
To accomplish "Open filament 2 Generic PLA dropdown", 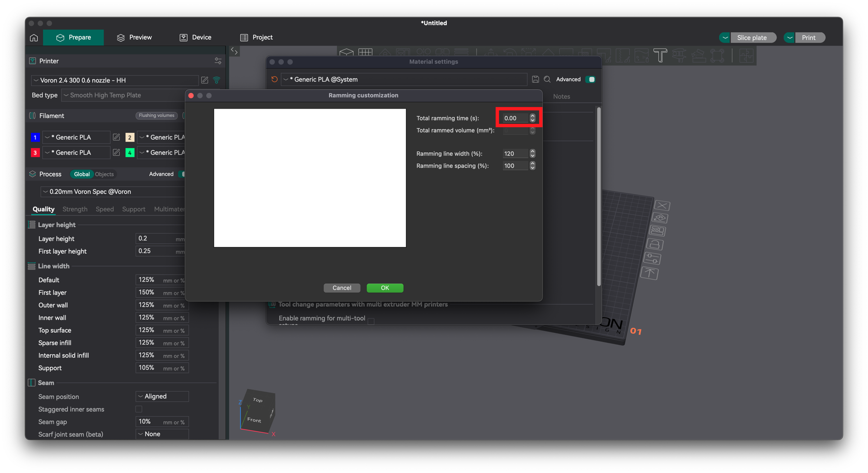I will tap(161, 137).
